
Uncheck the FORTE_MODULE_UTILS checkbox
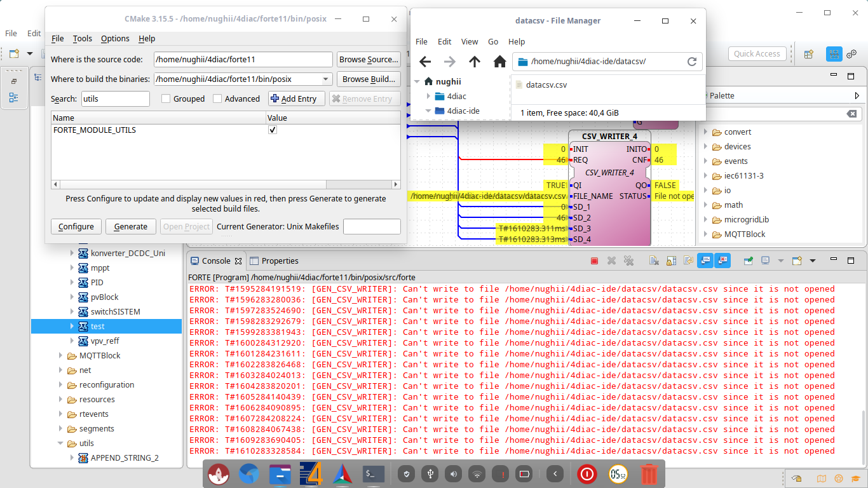[x=273, y=130]
